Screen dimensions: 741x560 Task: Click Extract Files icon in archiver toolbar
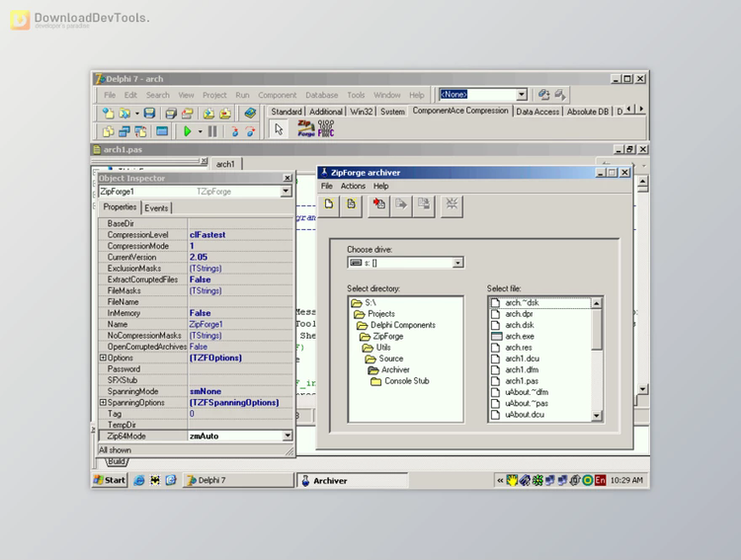(x=401, y=205)
